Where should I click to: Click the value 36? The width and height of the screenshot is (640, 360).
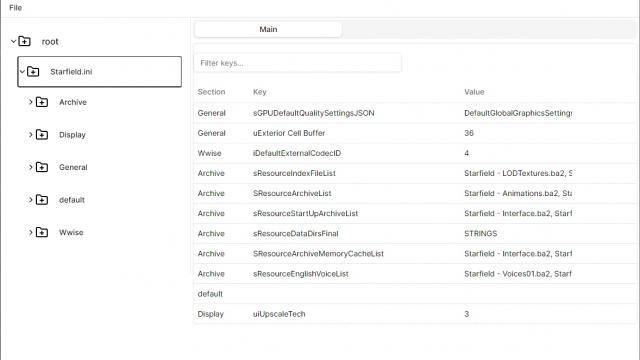tap(469, 133)
